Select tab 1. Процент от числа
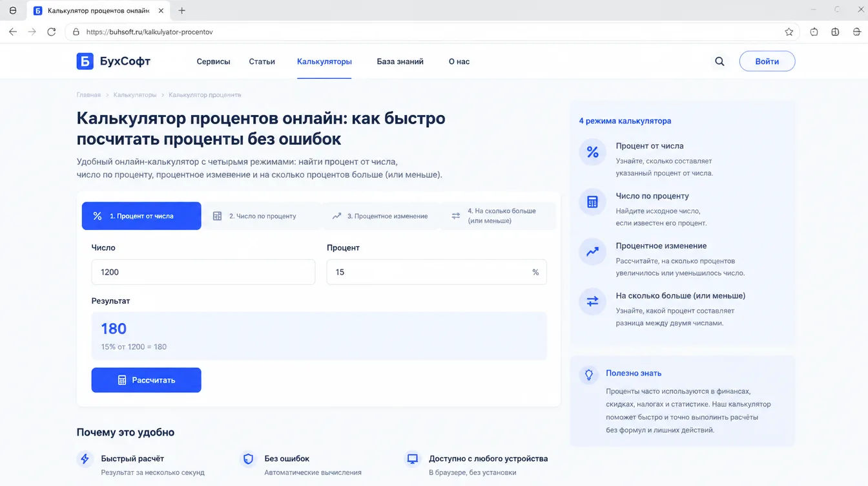This screenshot has width=868, height=486. pyautogui.click(x=141, y=216)
